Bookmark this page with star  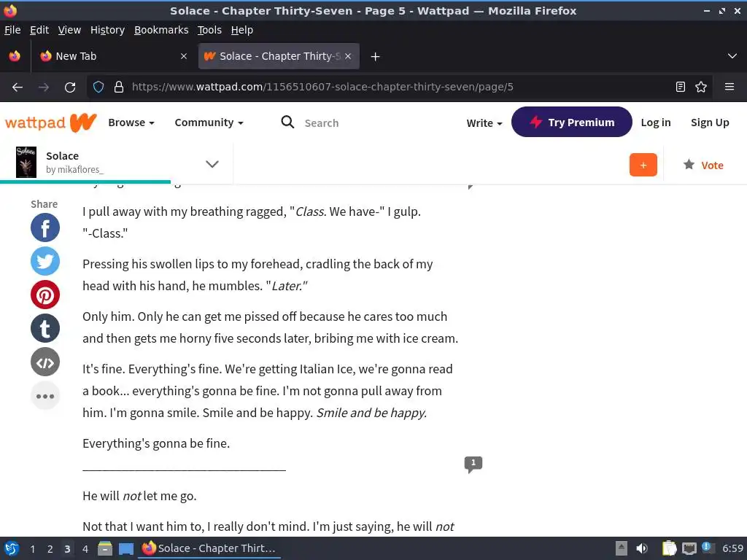[701, 87]
